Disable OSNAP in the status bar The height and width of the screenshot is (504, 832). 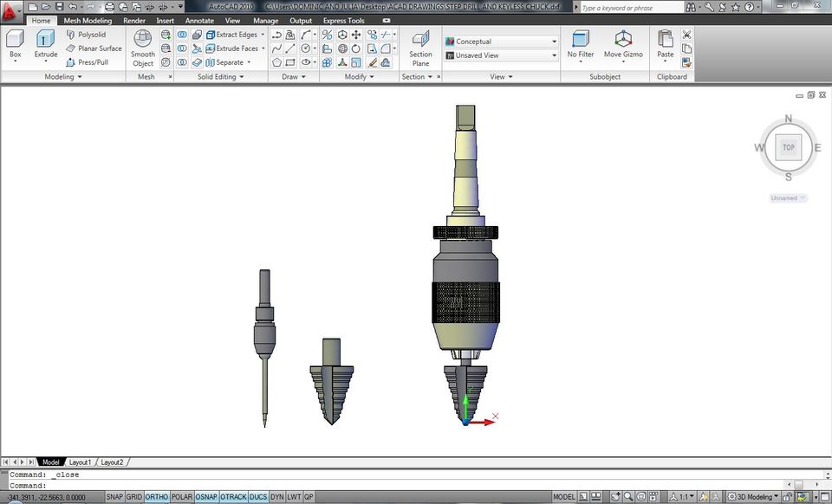(206, 496)
